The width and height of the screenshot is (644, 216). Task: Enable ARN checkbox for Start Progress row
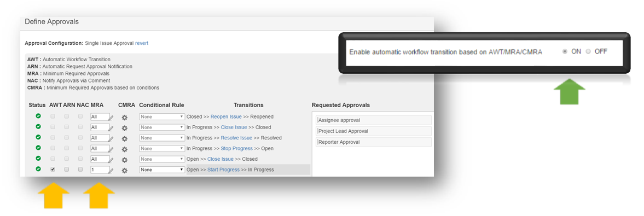67,169
